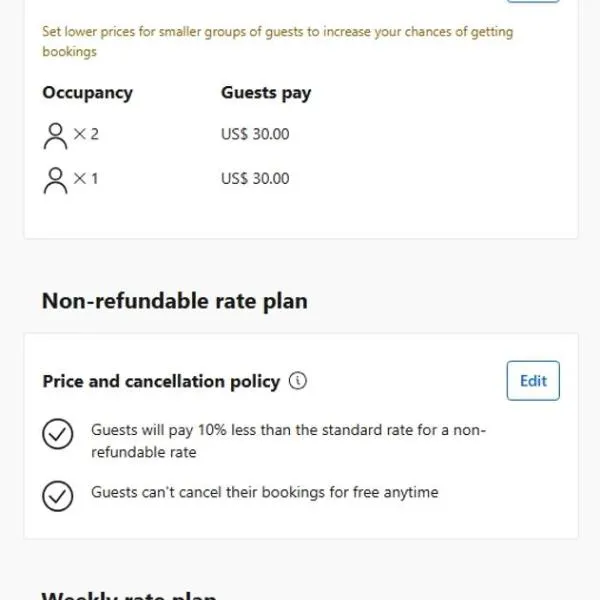Click the text about guests can't cancel bookings
Image resolution: width=600 pixels, height=600 pixels.
[264, 492]
